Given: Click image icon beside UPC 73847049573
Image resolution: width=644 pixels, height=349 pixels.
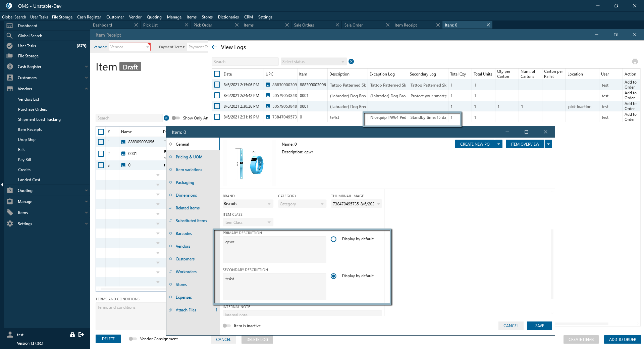Looking at the screenshot, I should (x=268, y=117).
